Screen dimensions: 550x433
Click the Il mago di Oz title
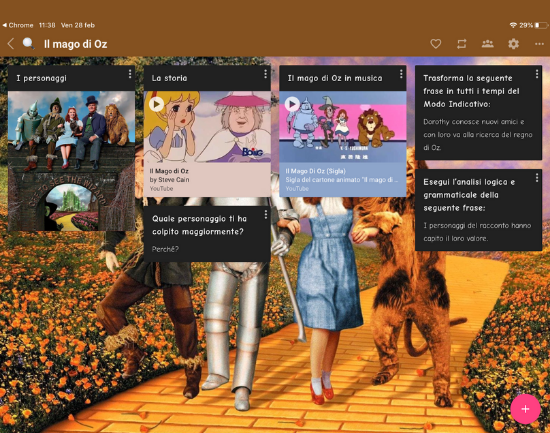[x=75, y=44]
